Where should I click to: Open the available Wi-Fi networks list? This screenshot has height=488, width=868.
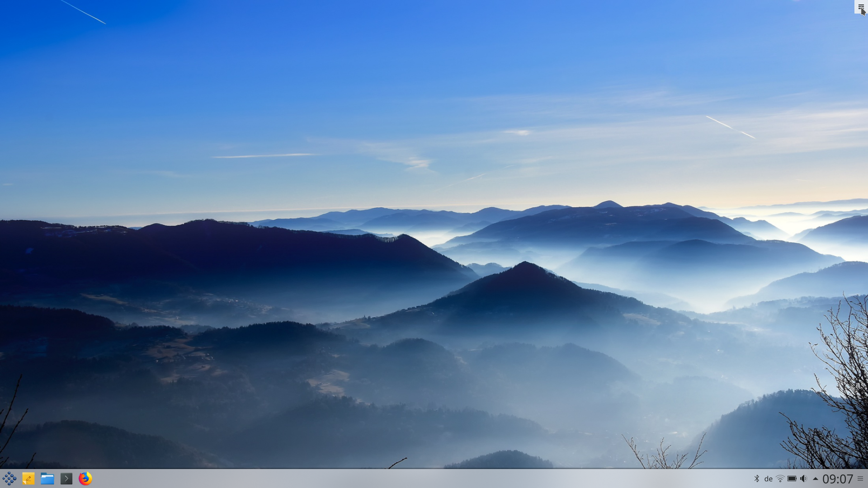click(780, 479)
